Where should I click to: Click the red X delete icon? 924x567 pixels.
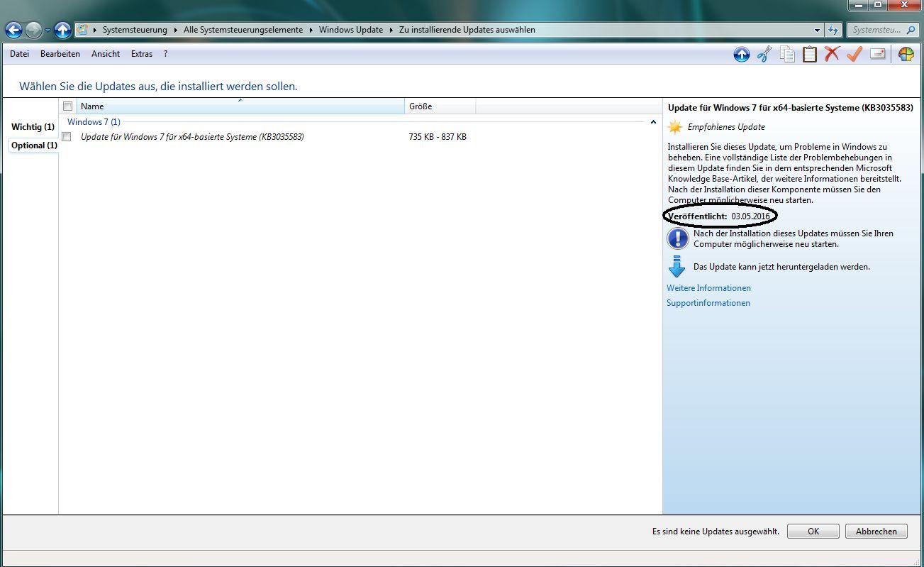coord(833,54)
